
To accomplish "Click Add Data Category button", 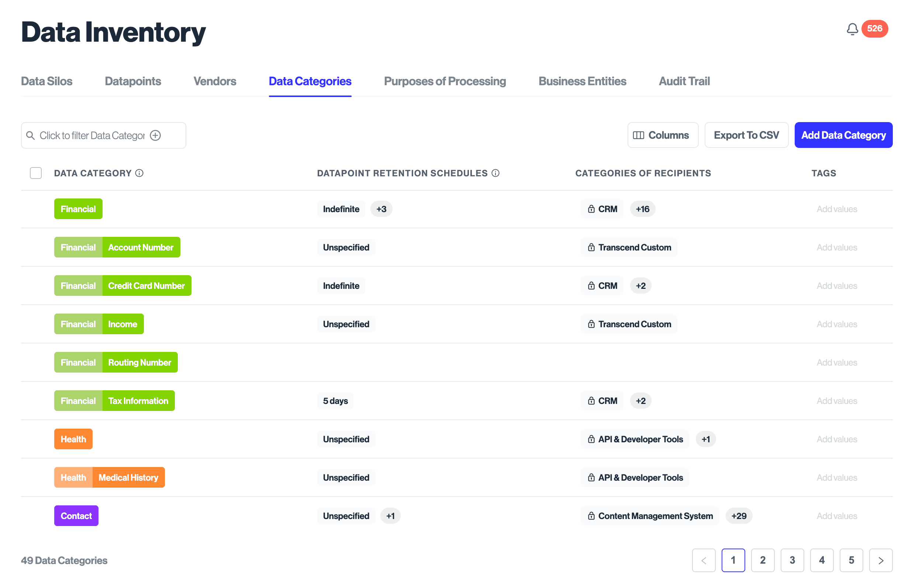I will pyautogui.click(x=843, y=135).
